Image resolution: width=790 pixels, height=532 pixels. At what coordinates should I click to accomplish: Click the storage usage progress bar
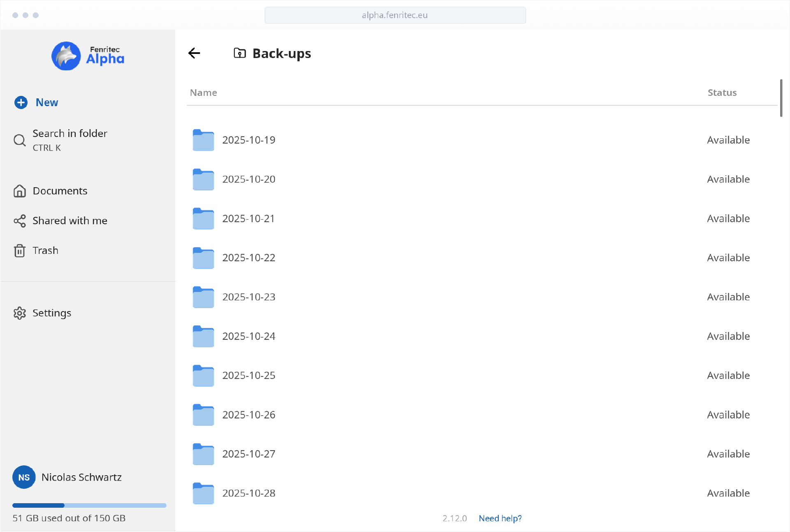(x=89, y=505)
